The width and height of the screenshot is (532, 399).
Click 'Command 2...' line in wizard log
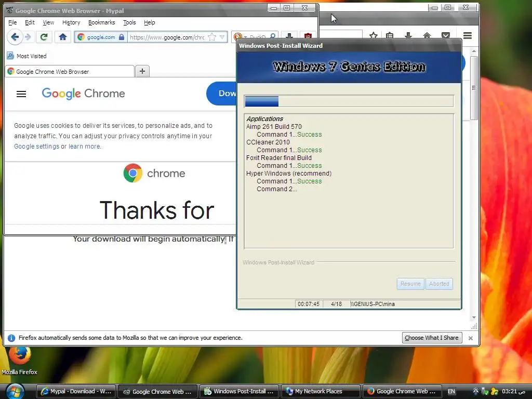tap(277, 189)
